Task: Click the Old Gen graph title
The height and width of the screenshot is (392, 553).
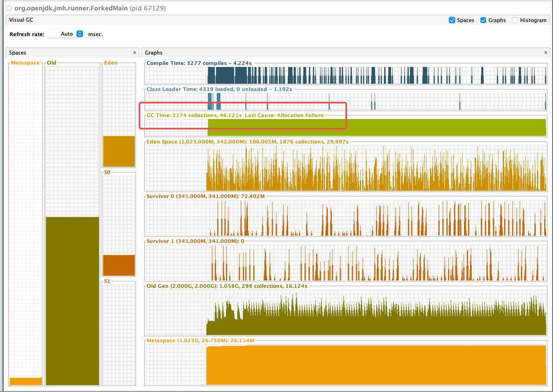Action: pos(227,286)
